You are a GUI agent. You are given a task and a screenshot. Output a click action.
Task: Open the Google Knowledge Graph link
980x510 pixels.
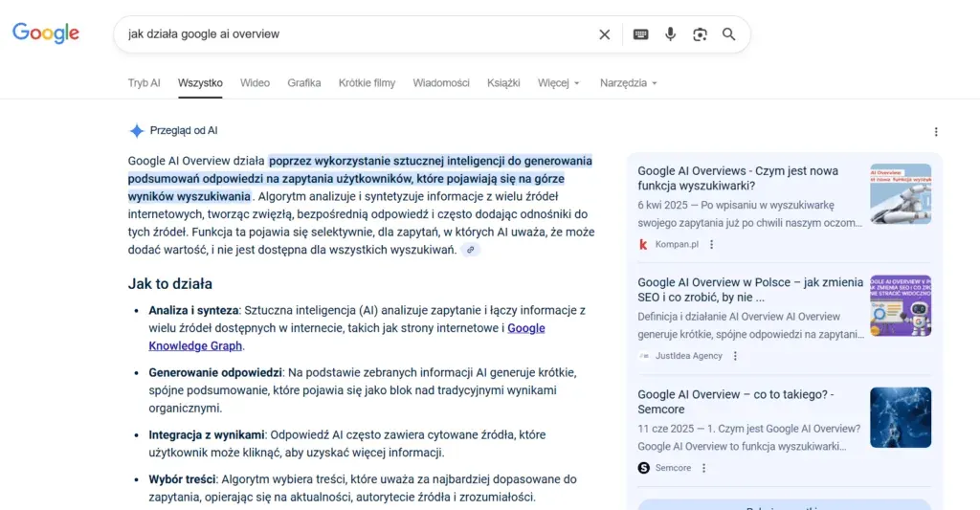pyautogui.click(x=346, y=337)
